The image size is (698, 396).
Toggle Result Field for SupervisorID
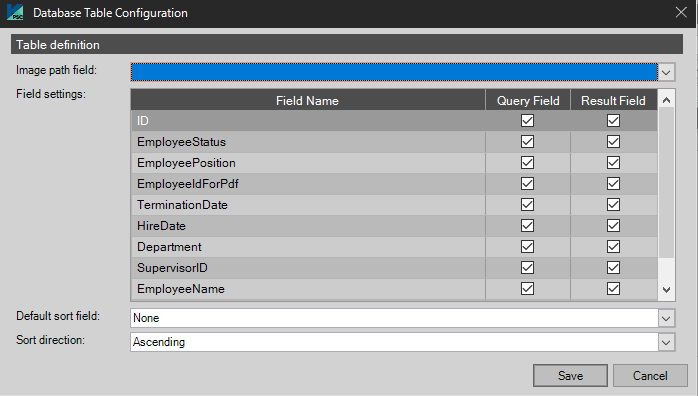(x=613, y=267)
